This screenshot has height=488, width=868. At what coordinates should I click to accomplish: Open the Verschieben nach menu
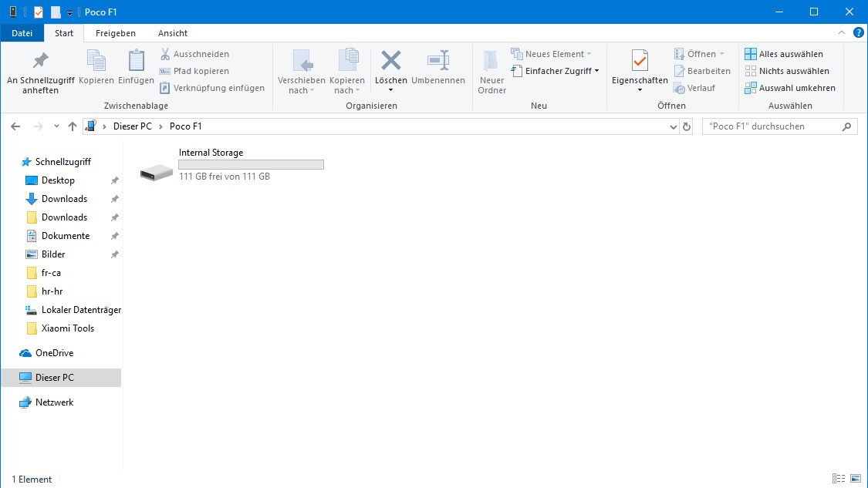click(x=302, y=72)
